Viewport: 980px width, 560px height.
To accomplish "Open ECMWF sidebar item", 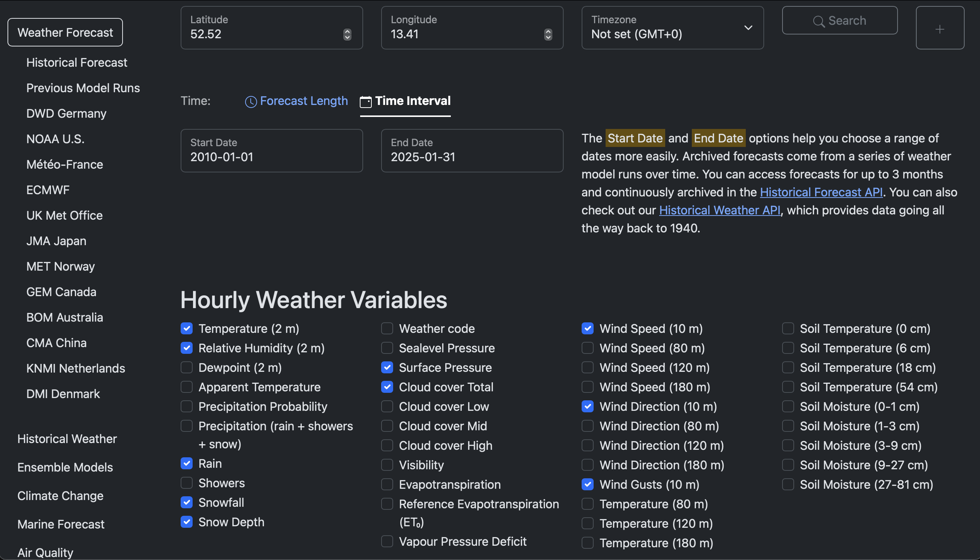I will (48, 190).
